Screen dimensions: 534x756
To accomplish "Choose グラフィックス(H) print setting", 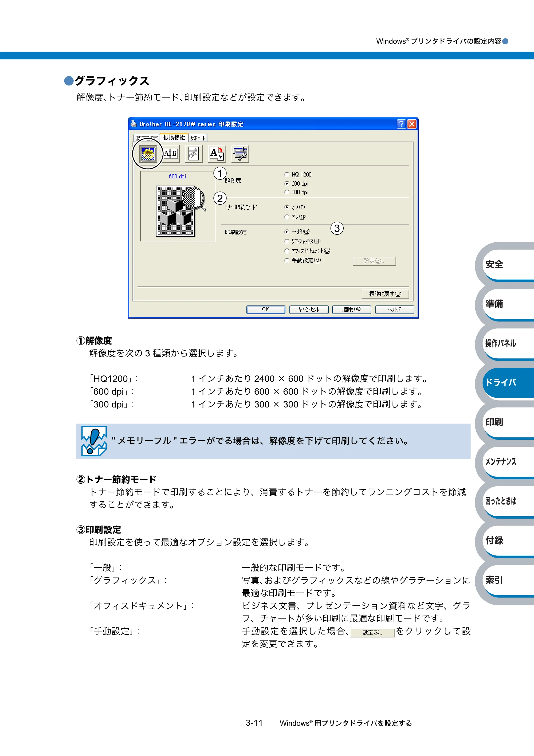I will [287, 241].
